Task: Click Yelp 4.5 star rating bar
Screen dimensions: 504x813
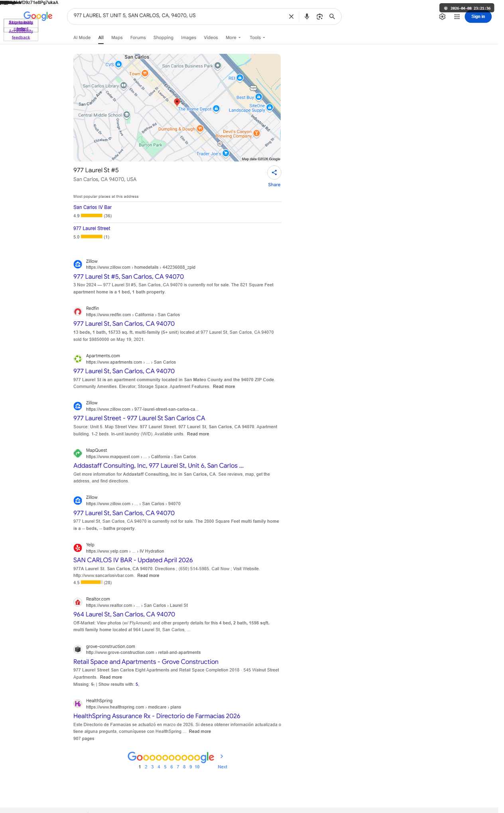Action: tap(92, 583)
